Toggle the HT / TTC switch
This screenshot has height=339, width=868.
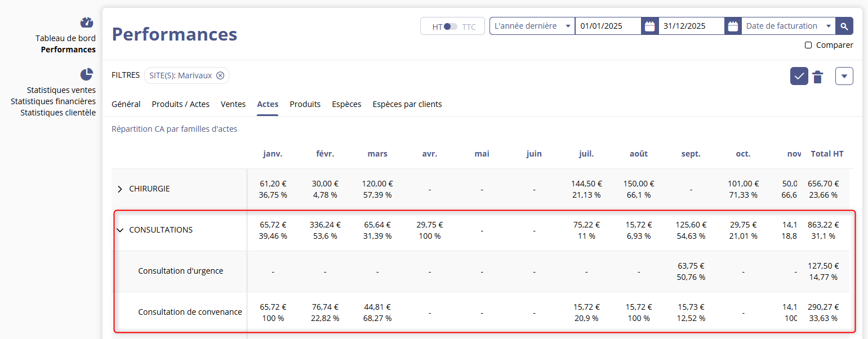(450, 26)
